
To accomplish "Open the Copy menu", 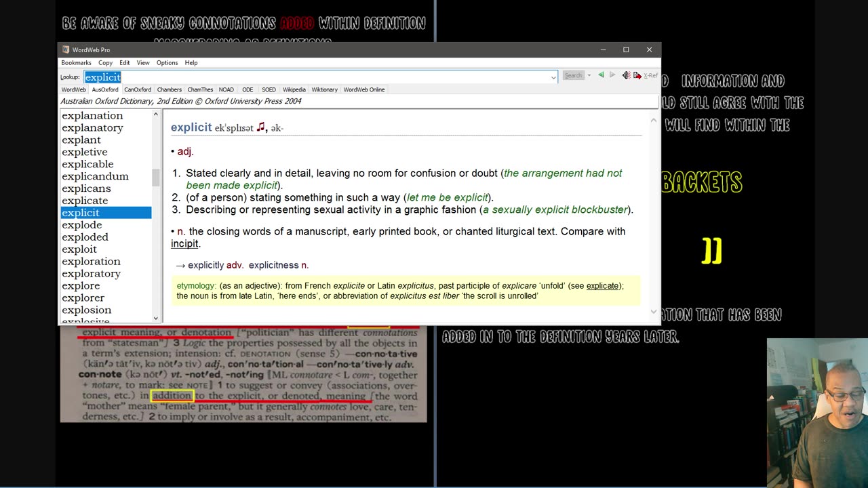I will coord(105,62).
